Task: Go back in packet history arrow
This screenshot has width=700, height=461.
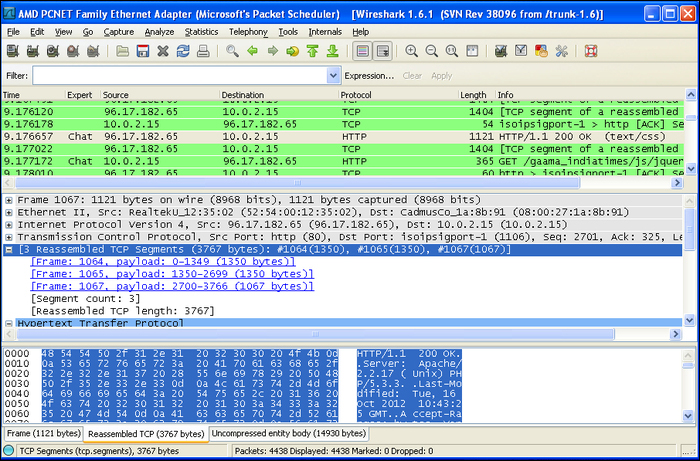Action: (x=253, y=51)
